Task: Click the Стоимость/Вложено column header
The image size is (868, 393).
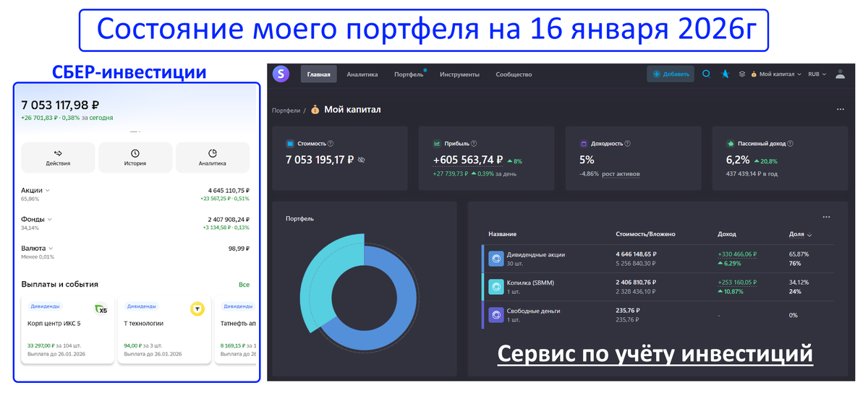Action: click(x=645, y=235)
